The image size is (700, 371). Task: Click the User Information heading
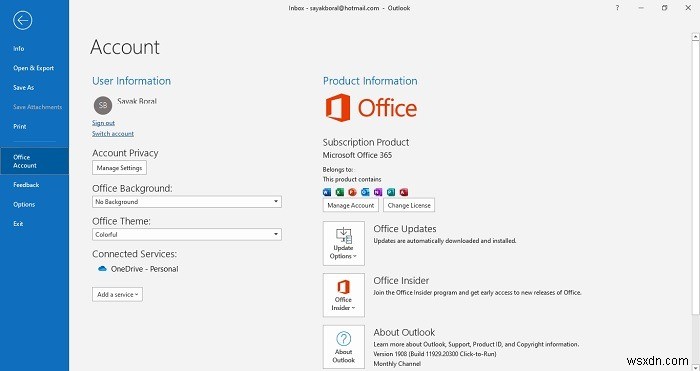click(x=131, y=81)
